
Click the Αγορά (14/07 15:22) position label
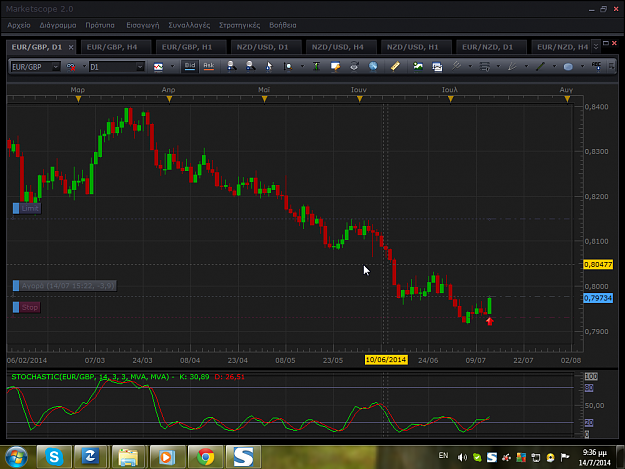(65, 285)
